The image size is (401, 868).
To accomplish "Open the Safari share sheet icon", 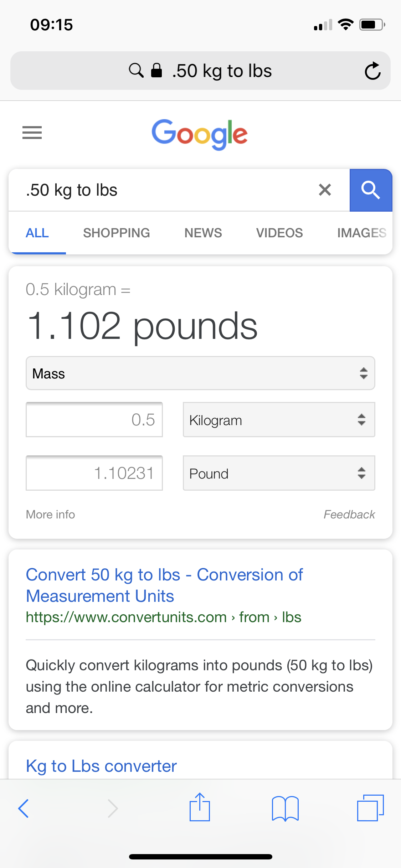I will click(200, 807).
